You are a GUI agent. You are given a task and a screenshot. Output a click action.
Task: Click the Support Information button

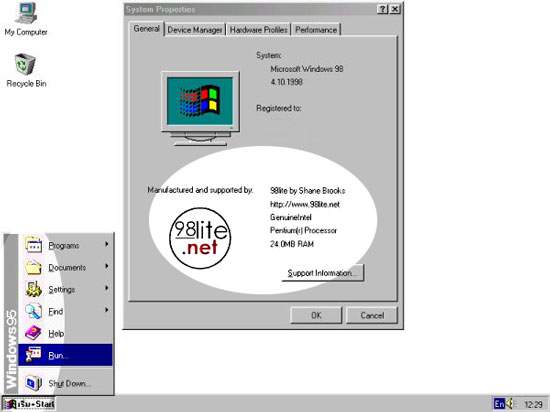click(323, 273)
